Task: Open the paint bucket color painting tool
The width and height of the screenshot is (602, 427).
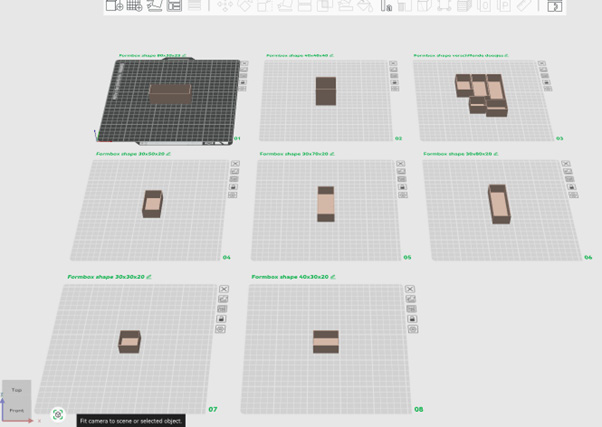Action: pos(365,5)
